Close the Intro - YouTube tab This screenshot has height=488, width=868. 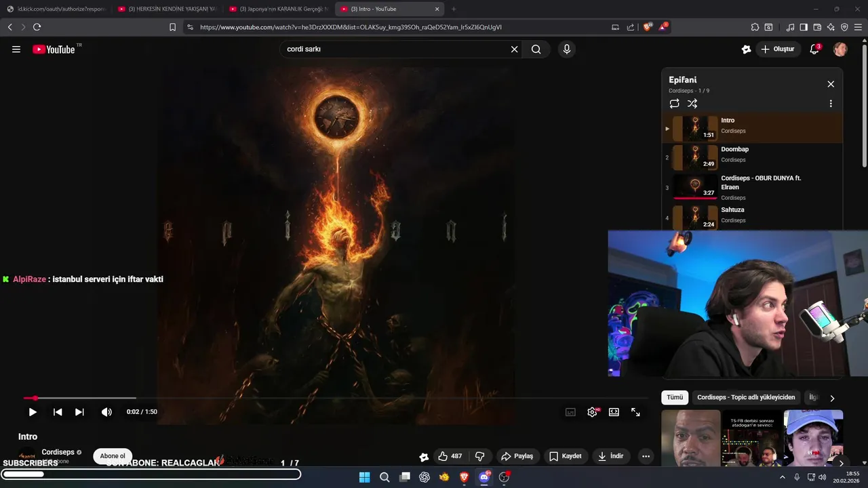[x=437, y=9]
